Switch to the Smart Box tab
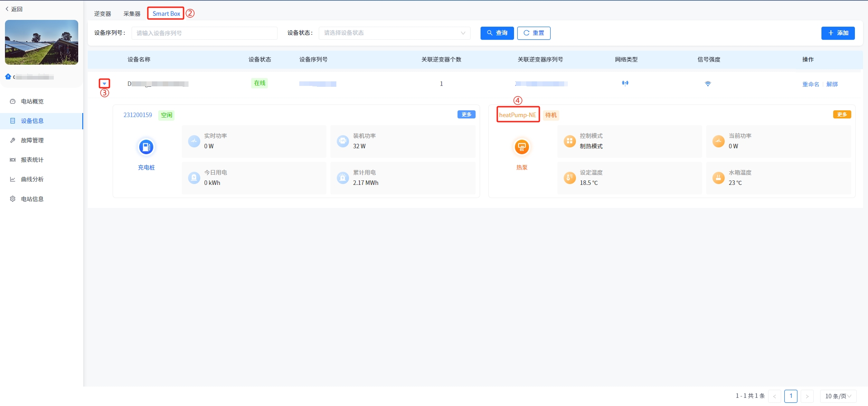This screenshot has height=406, width=868. pos(166,14)
